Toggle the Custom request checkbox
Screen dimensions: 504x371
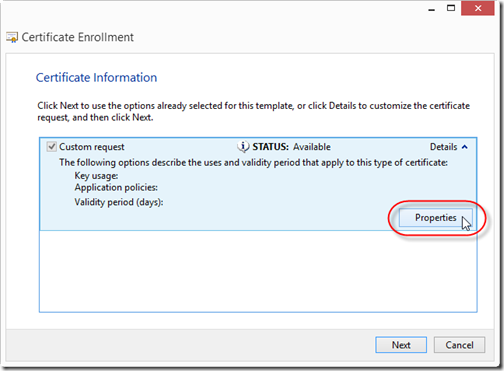(x=51, y=147)
